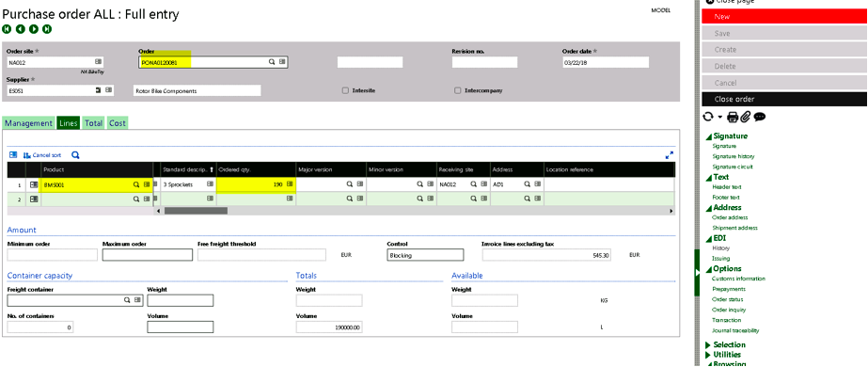Click the Order date field
Image resolution: width=868 pixels, height=367 pixels.
point(605,62)
